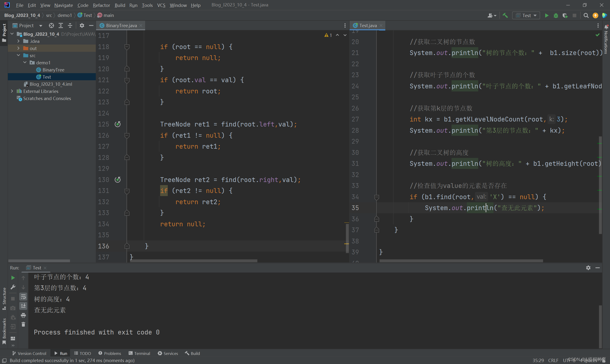This screenshot has width=610, height=364.
Task: Select BinaryTree.java file in project tree
Action: (53, 70)
